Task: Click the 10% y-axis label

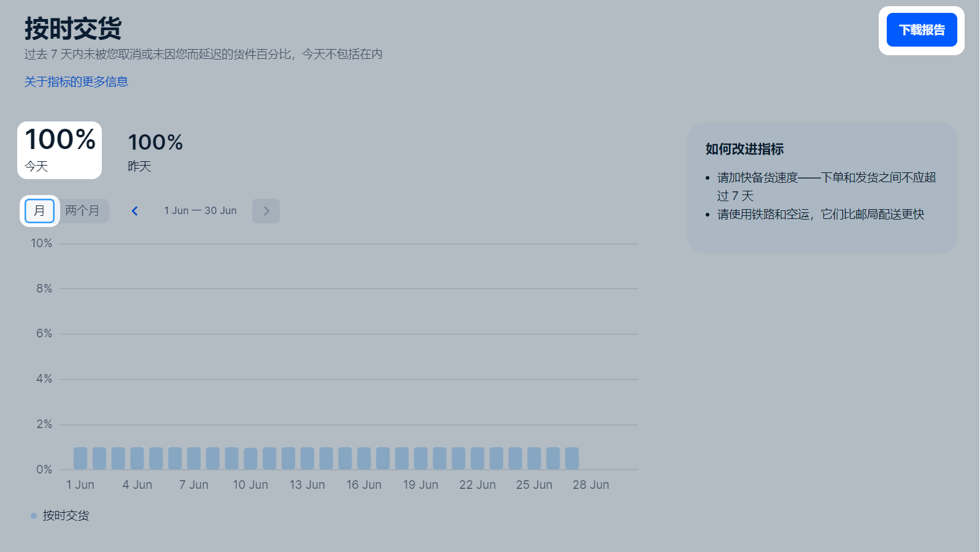Action: coord(42,243)
